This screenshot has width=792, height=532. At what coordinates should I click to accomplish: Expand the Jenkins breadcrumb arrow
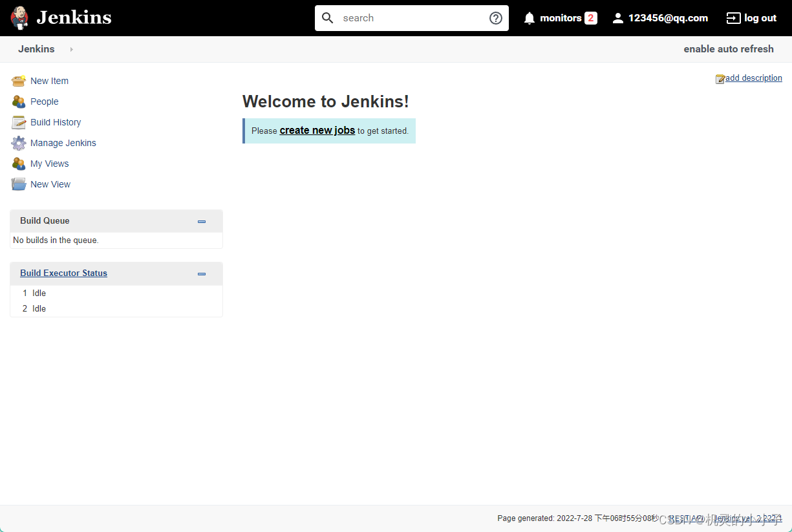point(72,49)
